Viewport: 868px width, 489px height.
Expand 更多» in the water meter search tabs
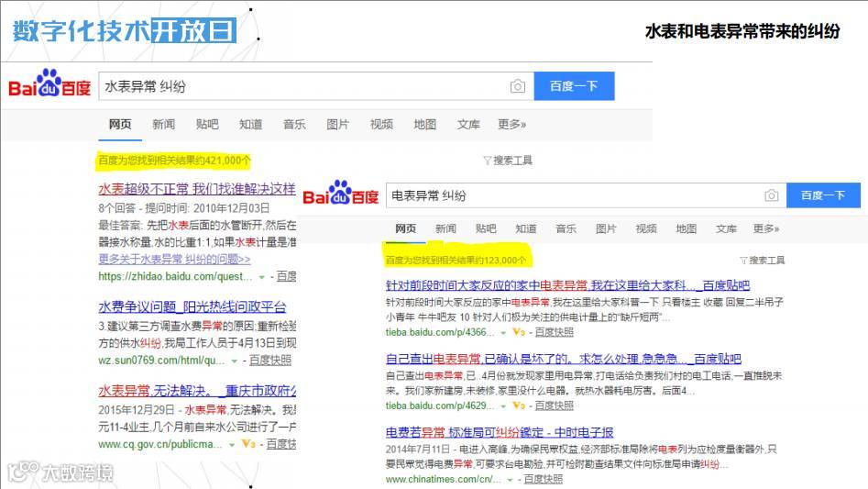(511, 124)
